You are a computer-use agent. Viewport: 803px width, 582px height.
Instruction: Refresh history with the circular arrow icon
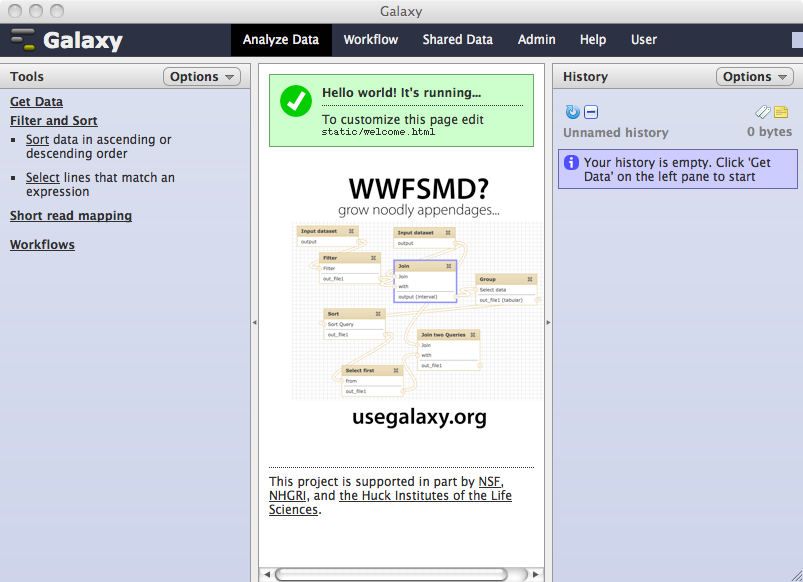click(x=573, y=112)
